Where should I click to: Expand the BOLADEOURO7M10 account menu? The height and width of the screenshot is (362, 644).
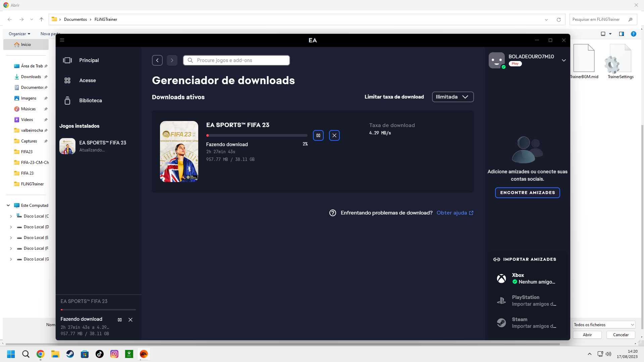[x=564, y=60]
